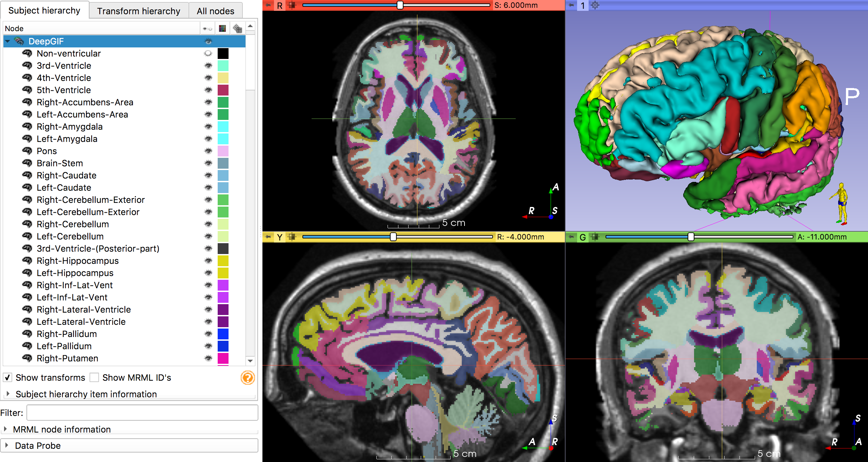Center the 3D view using crosshair icon
Image resolution: width=868 pixels, height=462 pixels.
[x=595, y=5]
